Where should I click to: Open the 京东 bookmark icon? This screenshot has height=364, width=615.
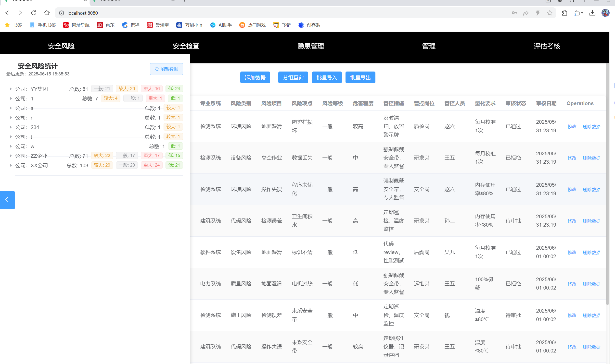(x=100, y=25)
